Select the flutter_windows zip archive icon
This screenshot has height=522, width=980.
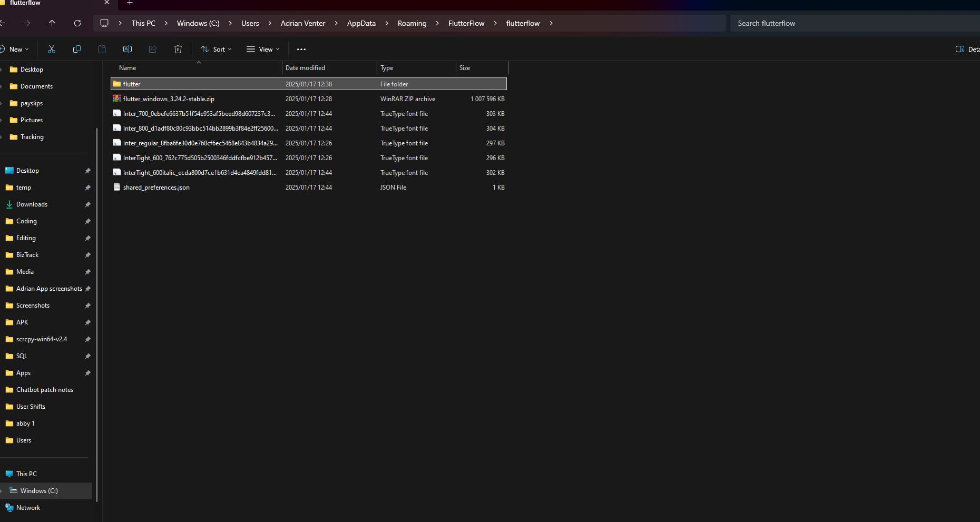point(117,99)
